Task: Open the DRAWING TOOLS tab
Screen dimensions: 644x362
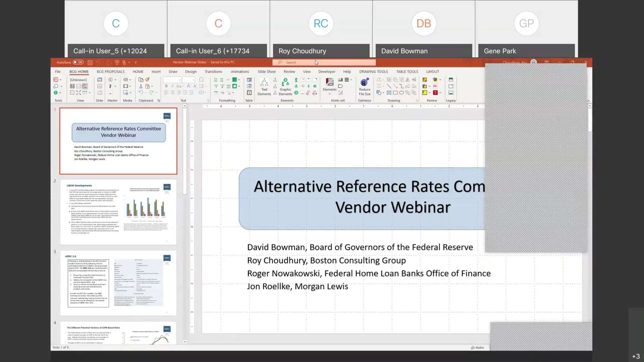Action: point(374,72)
